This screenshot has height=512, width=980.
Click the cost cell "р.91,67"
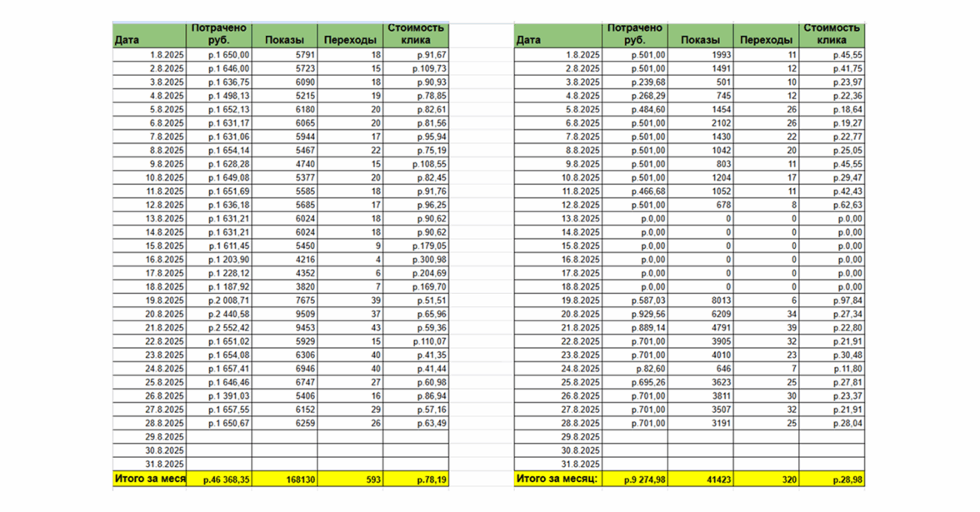pyautogui.click(x=416, y=55)
